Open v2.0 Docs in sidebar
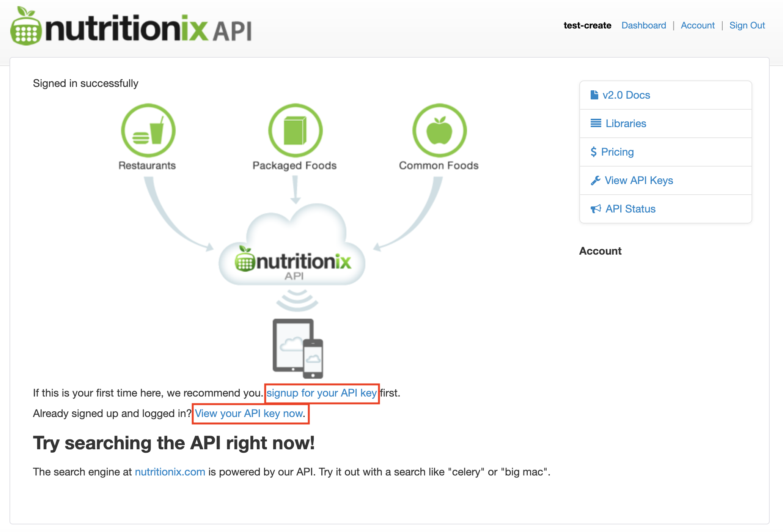 pyautogui.click(x=665, y=95)
